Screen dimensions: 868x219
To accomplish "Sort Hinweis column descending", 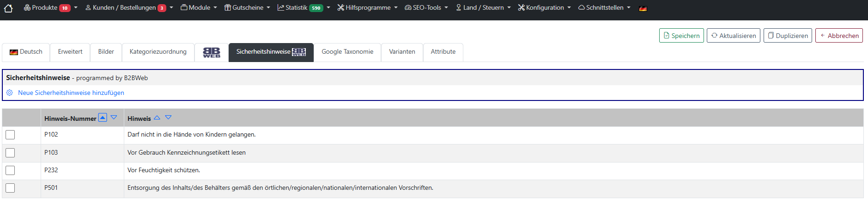I will [168, 118].
